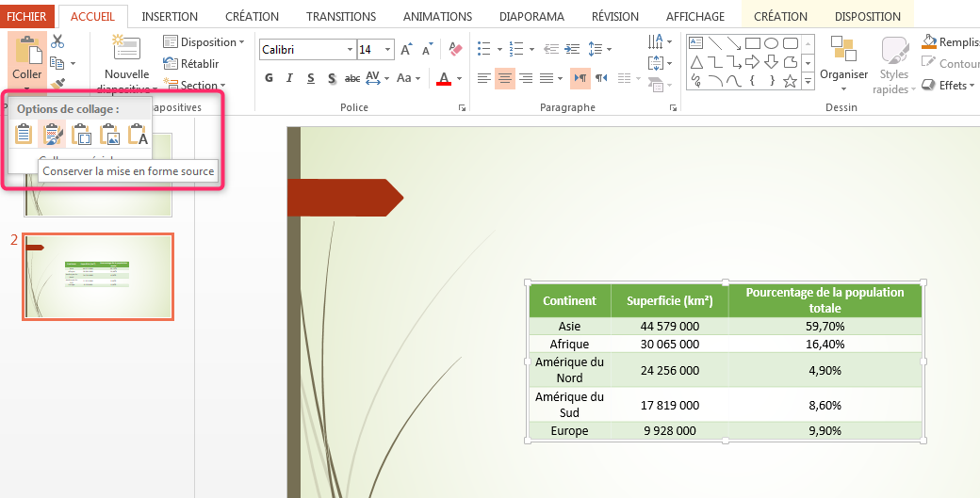Select the text box shape in gallery
Viewport: 980px width, 498px height.
[695, 43]
